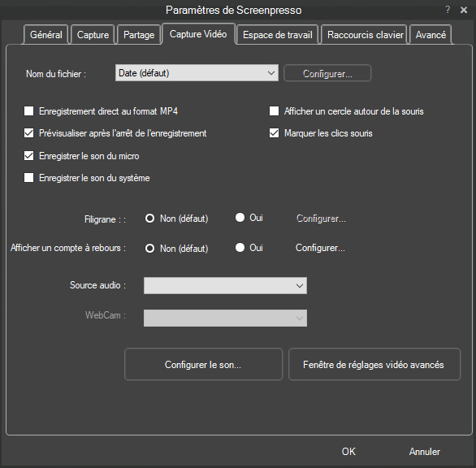Close the Paramètres de Screenpresso dialog
Image resolution: width=476 pixels, height=468 pixels.
(x=464, y=10)
